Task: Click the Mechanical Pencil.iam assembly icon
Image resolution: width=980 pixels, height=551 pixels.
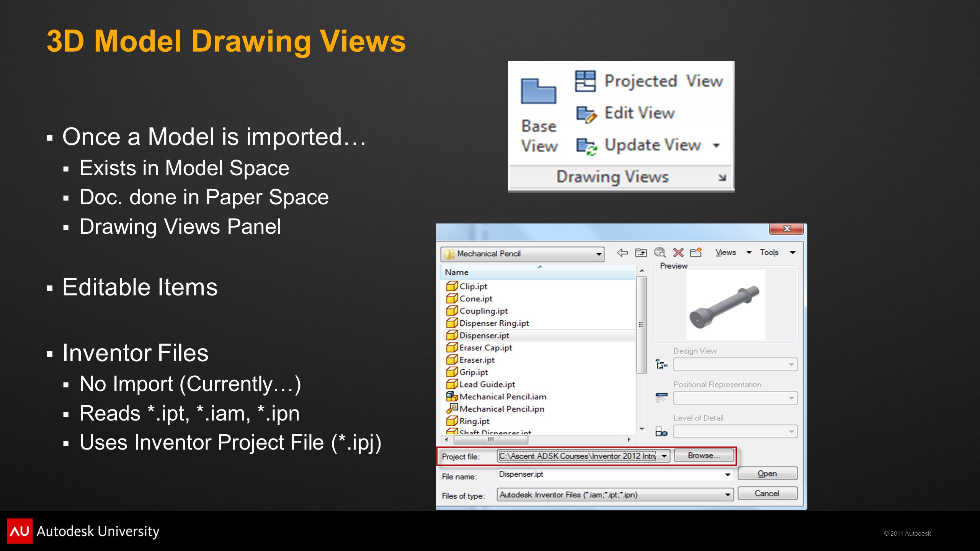Action: pos(452,396)
